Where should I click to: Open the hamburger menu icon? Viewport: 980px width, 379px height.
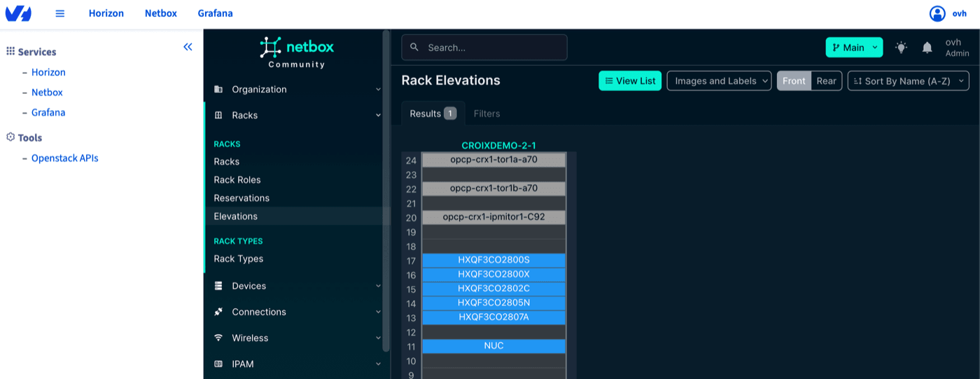pos(60,13)
